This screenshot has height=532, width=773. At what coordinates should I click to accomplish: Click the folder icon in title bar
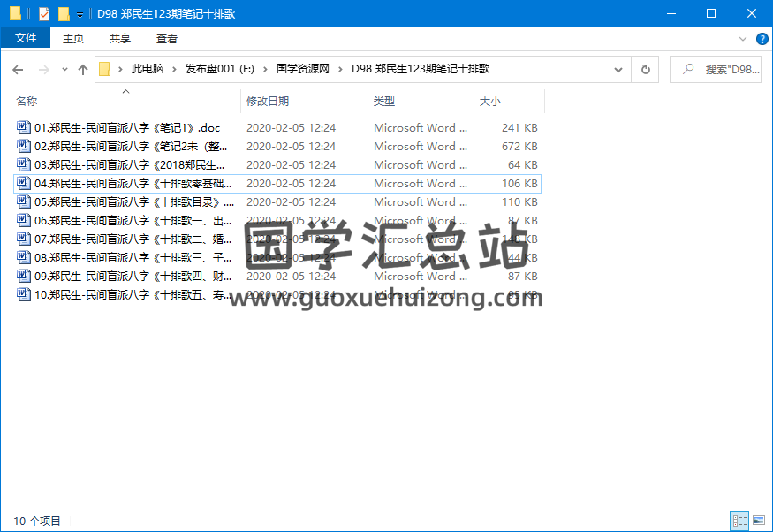(x=15, y=13)
